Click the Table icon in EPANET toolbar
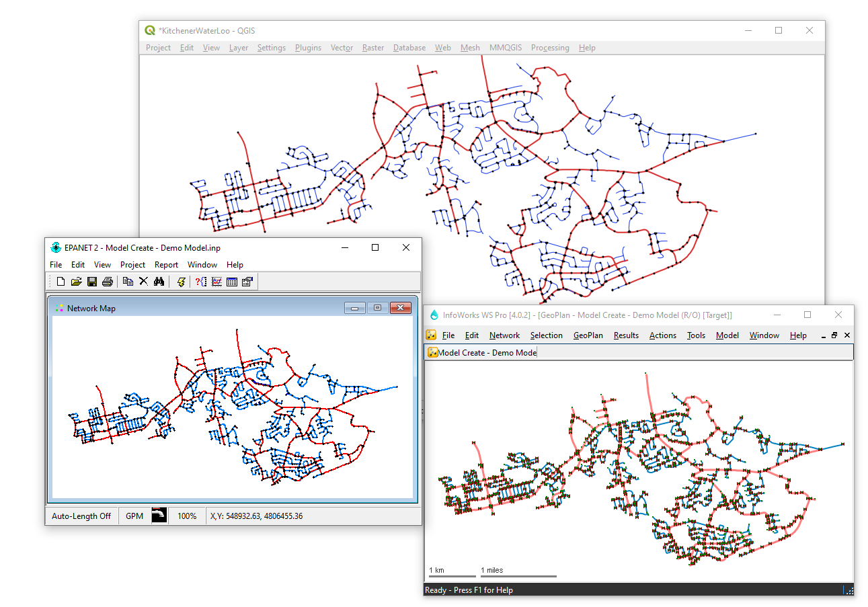The height and width of the screenshot is (607, 868). 232,282
